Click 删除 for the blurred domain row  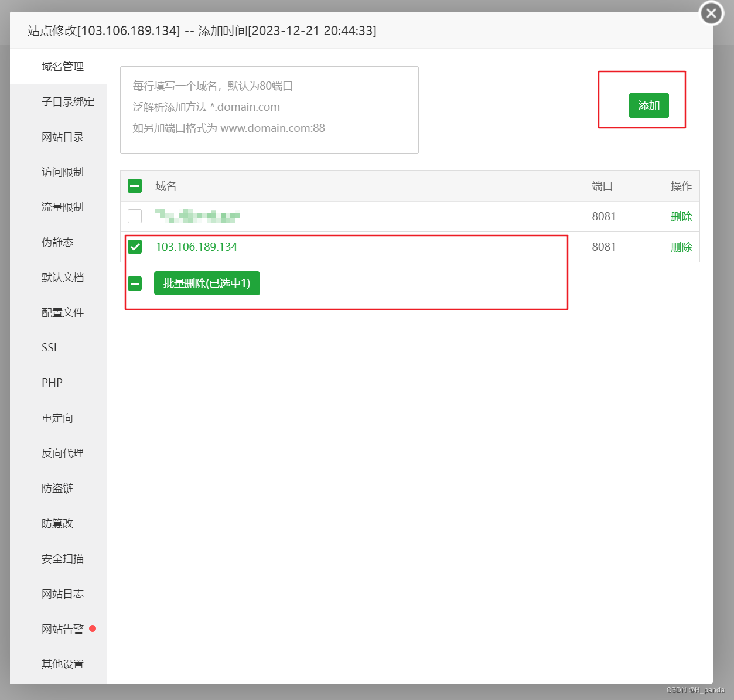click(x=681, y=217)
